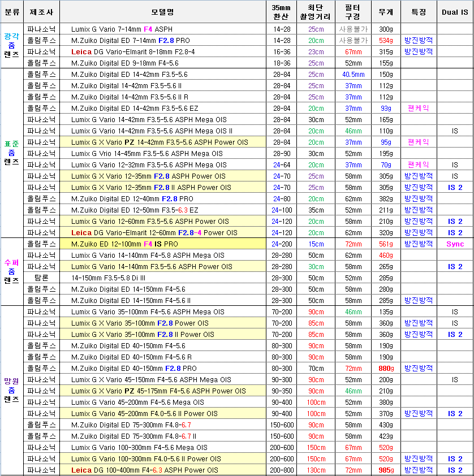This screenshot has width=474, height=476.
Task: Click 14-150mm F3.5-5.8 Di III model name
Action: click(109, 278)
